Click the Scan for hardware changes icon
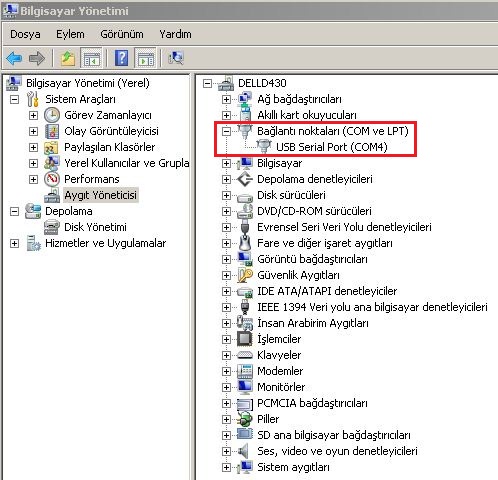The height and width of the screenshot is (480, 498). (176, 58)
